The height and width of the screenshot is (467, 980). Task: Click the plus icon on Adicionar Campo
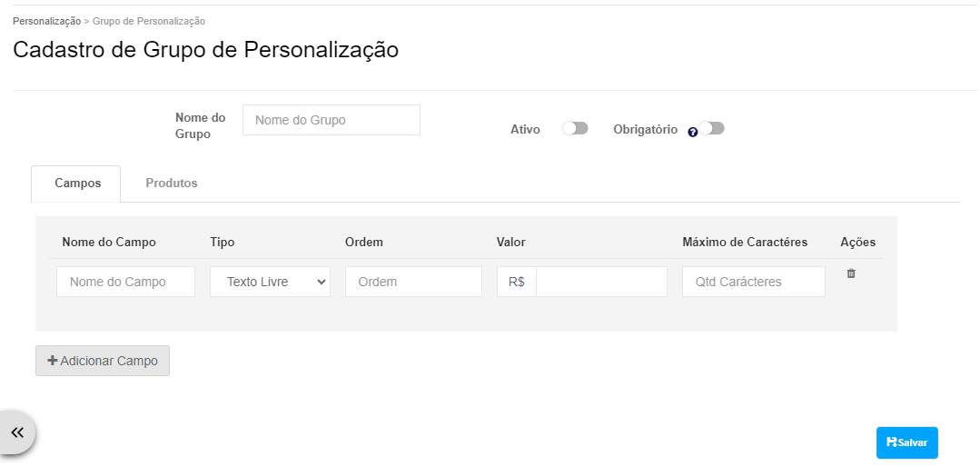(53, 361)
